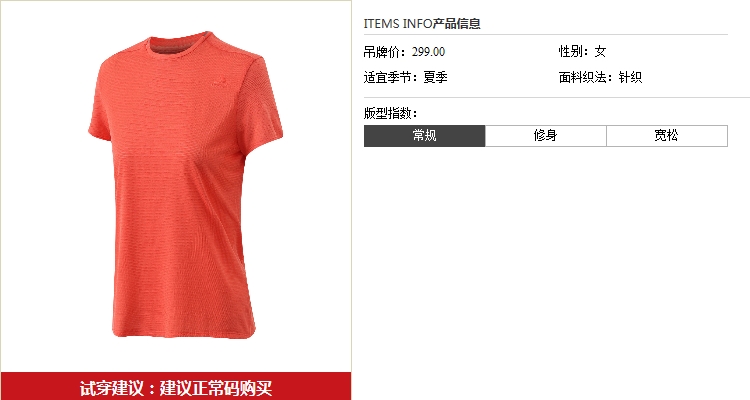The image size is (750, 400).
Task: Click the small chest logo on shirt
Action: (218, 83)
